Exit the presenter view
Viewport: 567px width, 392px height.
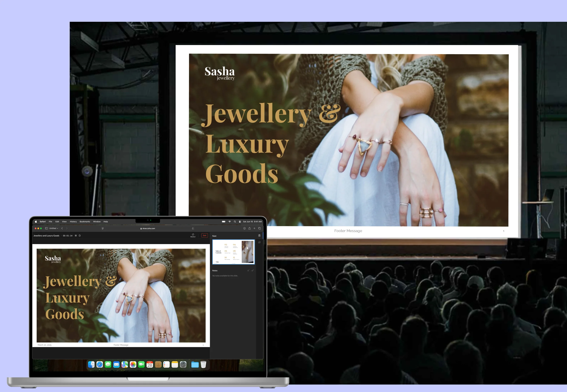point(204,235)
